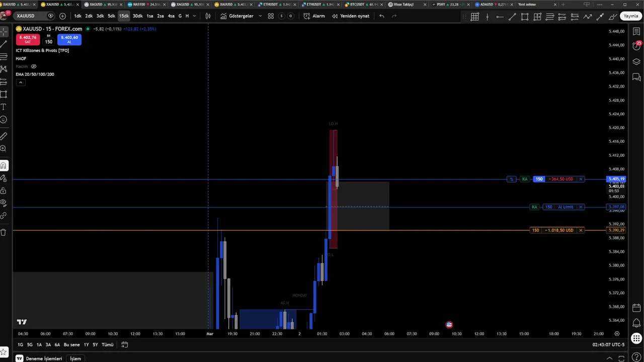Click the trash remove objects icon
Screen dimensions: 644x362
4,232
